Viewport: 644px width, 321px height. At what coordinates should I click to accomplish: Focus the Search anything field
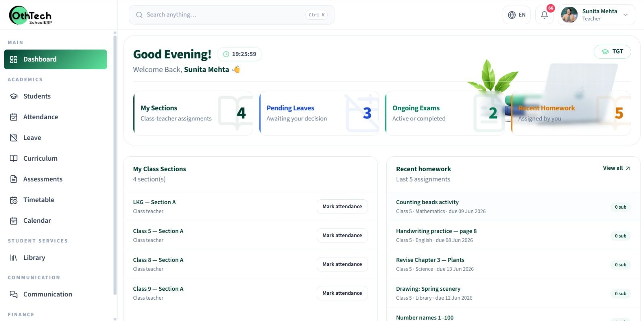click(231, 15)
